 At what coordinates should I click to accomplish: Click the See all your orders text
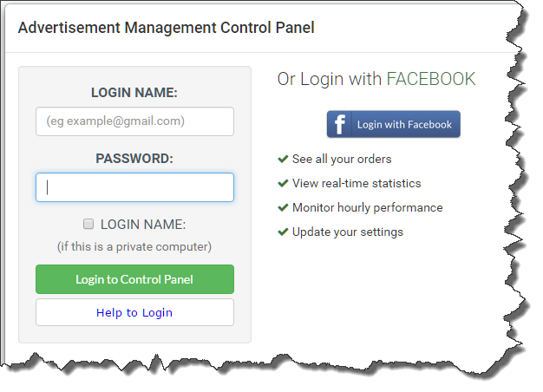(x=342, y=159)
